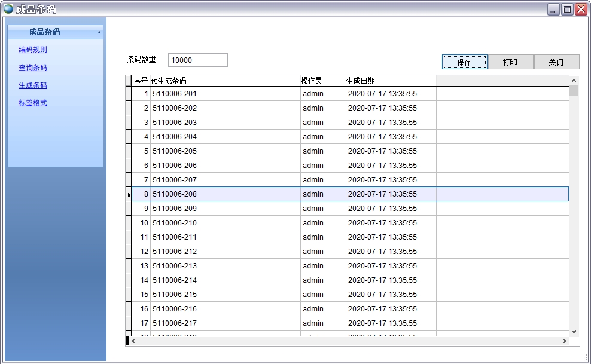Click the 关闭 button
Screen dimensions: 591x364
[556, 62]
